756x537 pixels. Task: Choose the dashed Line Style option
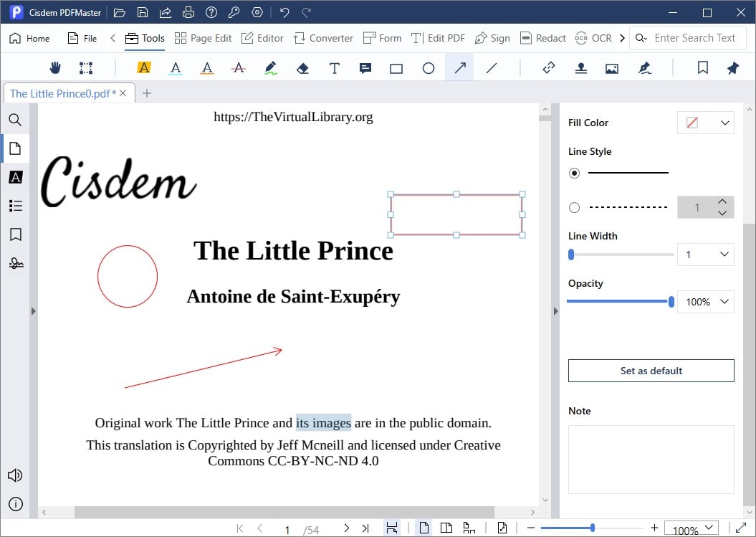pyautogui.click(x=574, y=207)
